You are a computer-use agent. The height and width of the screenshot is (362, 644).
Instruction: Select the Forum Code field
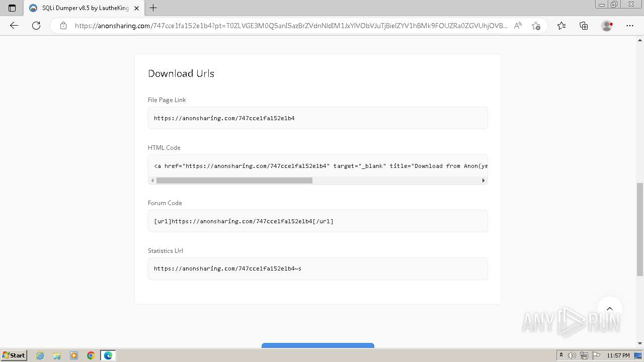pyautogui.click(x=318, y=221)
